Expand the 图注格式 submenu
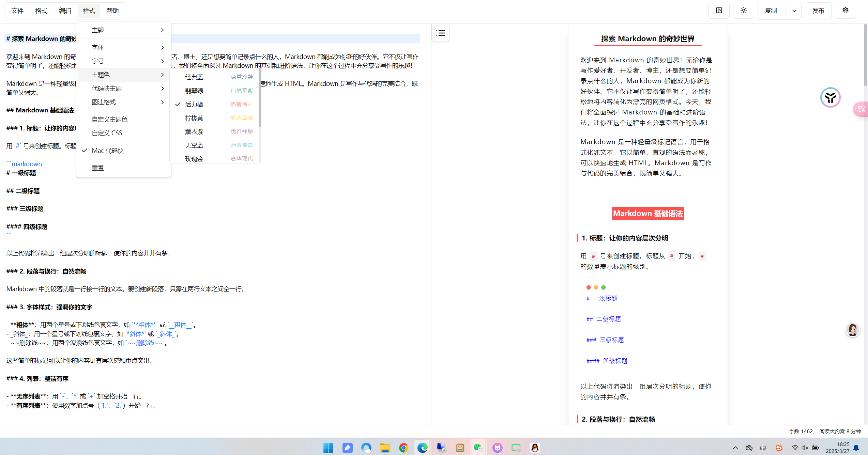 pyautogui.click(x=124, y=102)
